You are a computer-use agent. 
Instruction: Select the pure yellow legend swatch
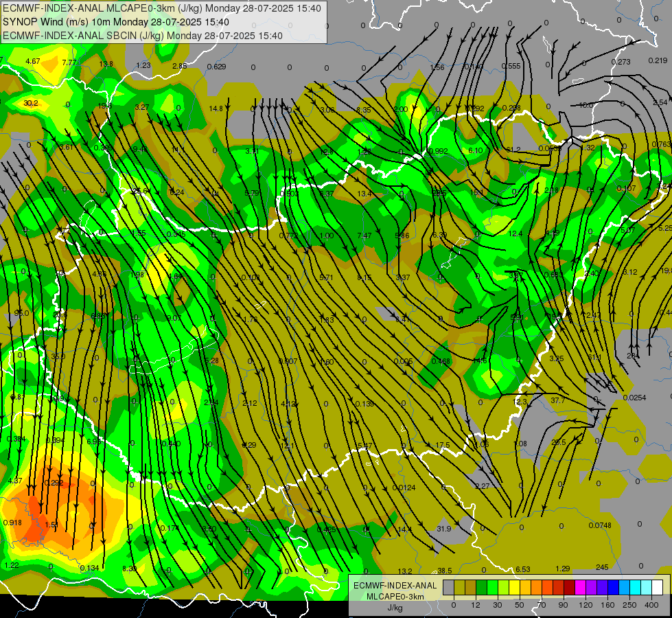click(x=514, y=587)
